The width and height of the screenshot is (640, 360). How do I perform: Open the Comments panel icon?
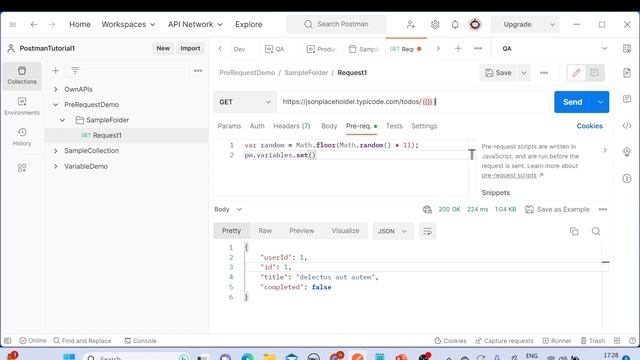click(x=627, y=99)
